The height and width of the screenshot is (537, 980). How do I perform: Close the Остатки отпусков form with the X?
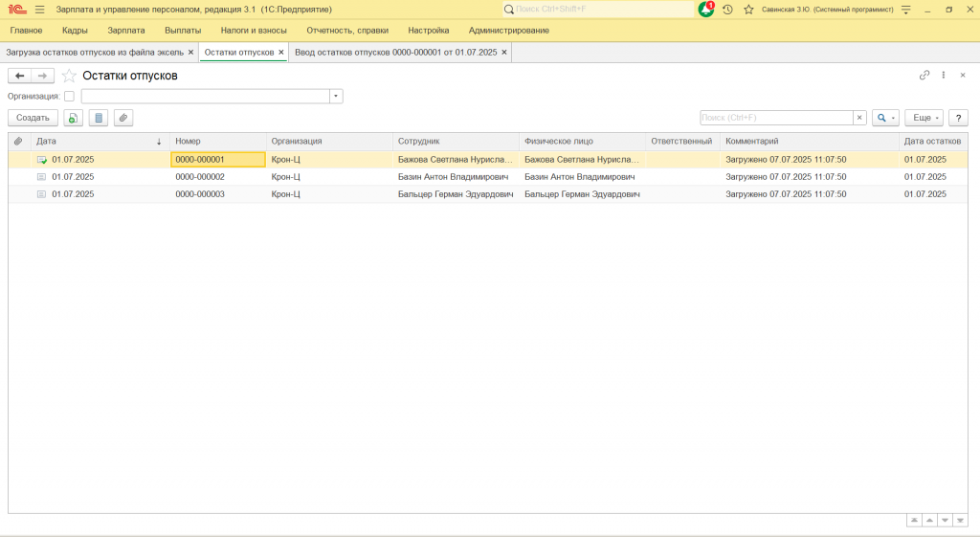tap(963, 75)
